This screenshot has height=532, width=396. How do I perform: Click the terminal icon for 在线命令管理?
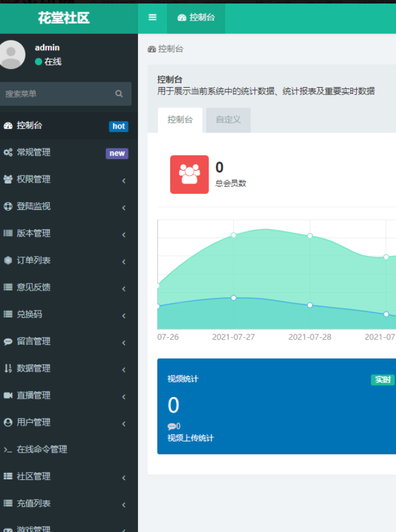coord(8,450)
